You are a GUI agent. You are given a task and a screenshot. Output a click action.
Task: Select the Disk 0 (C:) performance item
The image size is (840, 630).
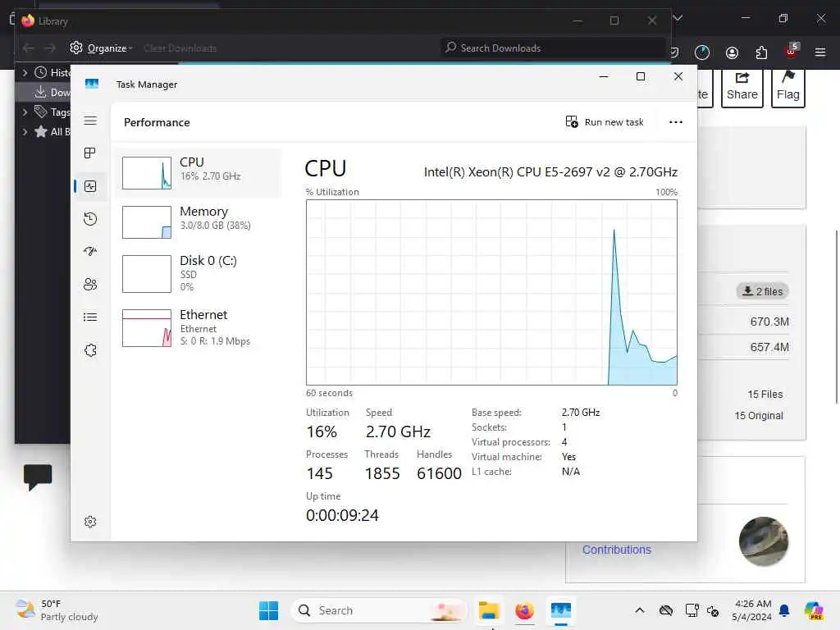click(199, 273)
